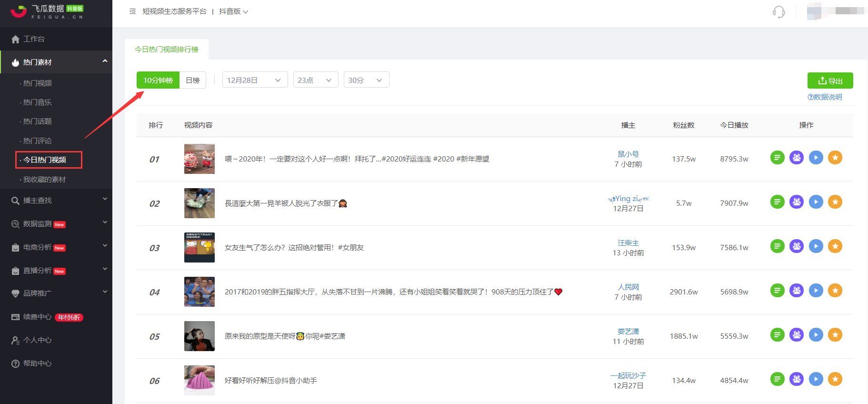The height and width of the screenshot is (404, 868).
Task: Switch to 日榜 ranking
Action: [x=193, y=80]
